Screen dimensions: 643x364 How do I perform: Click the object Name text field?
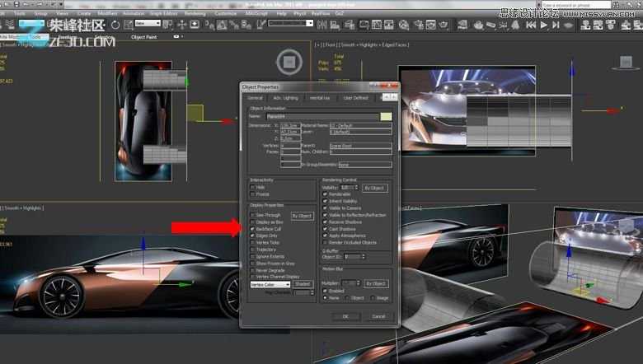[x=317, y=116]
